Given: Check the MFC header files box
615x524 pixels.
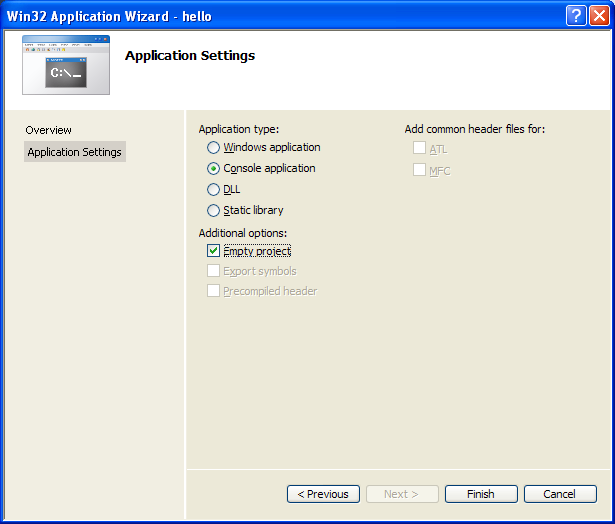Looking at the screenshot, I should (x=419, y=170).
